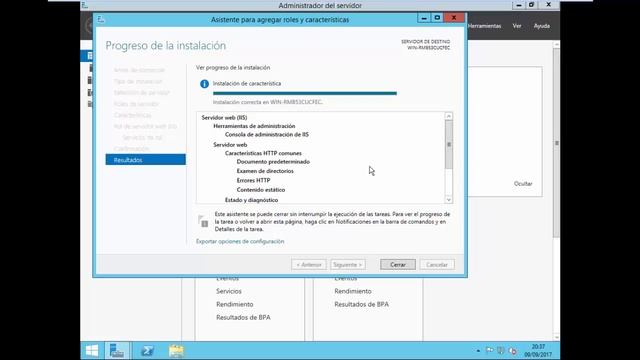Select Consola de administración de IIS

pos(267,134)
